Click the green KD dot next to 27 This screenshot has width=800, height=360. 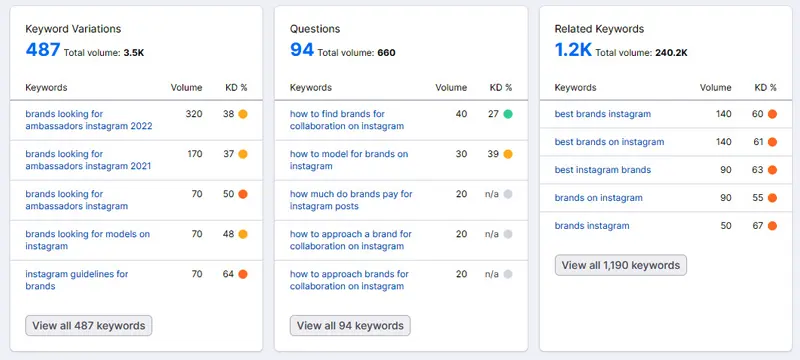pyautogui.click(x=508, y=114)
